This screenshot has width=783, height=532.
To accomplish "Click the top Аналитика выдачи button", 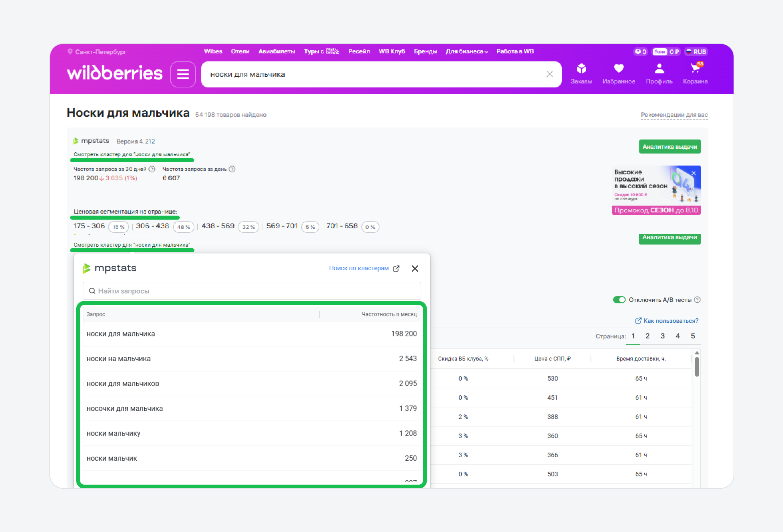I will (669, 147).
